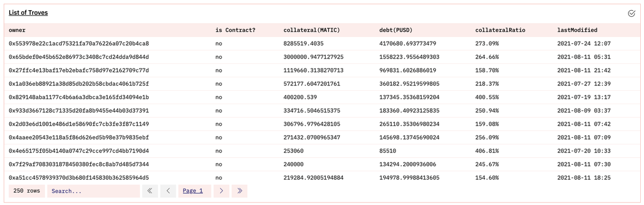Select owner address 0x4aaee20543e118a5f86d626ed5b98e37b9835ebf
644x205 pixels.
pos(79,137)
